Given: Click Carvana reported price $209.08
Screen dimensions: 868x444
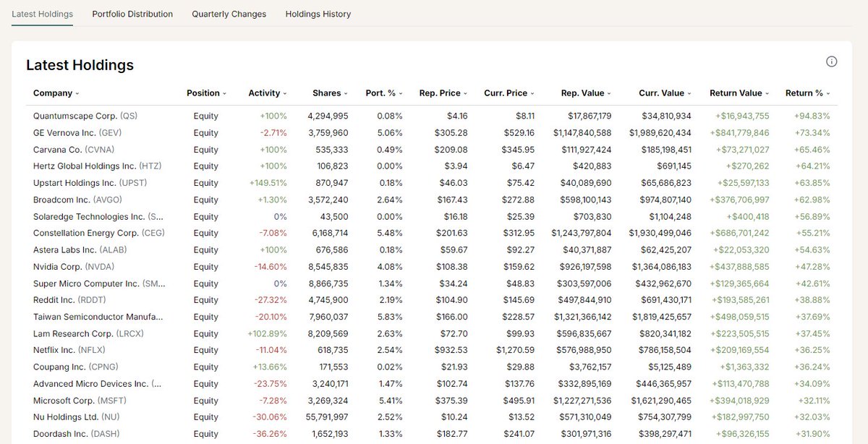Looking at the screenshot, I should [451, 150].
